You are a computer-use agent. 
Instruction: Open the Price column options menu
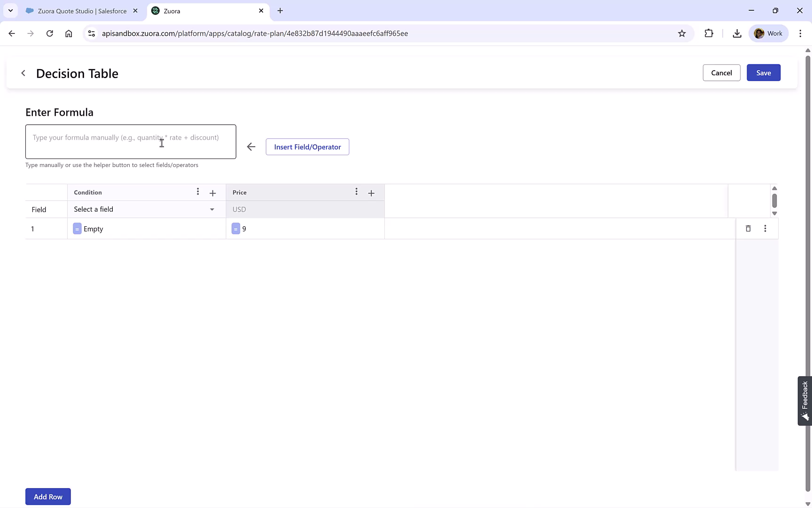coord(357,192)
